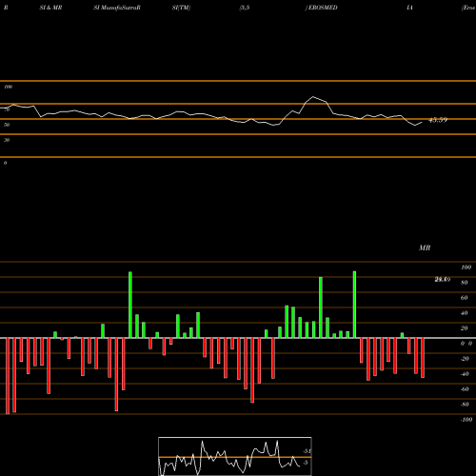Click the RSI line peak above 70 level

tap(313, 96)
